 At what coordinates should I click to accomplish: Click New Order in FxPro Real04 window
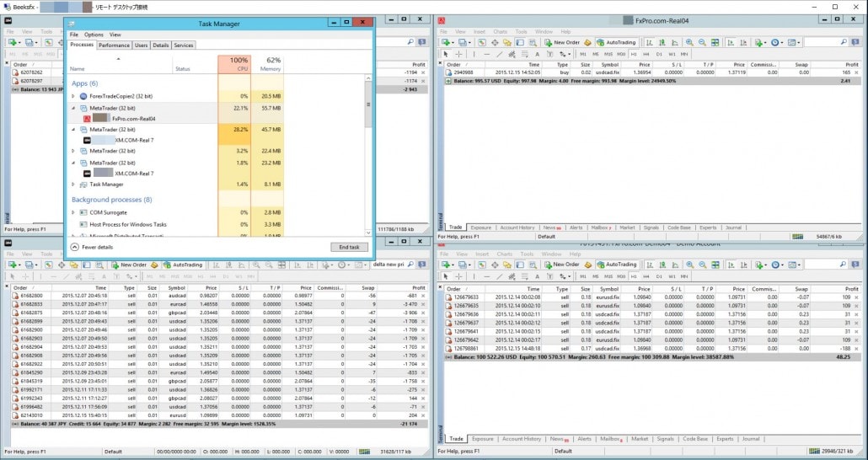[x=561, y=42]
